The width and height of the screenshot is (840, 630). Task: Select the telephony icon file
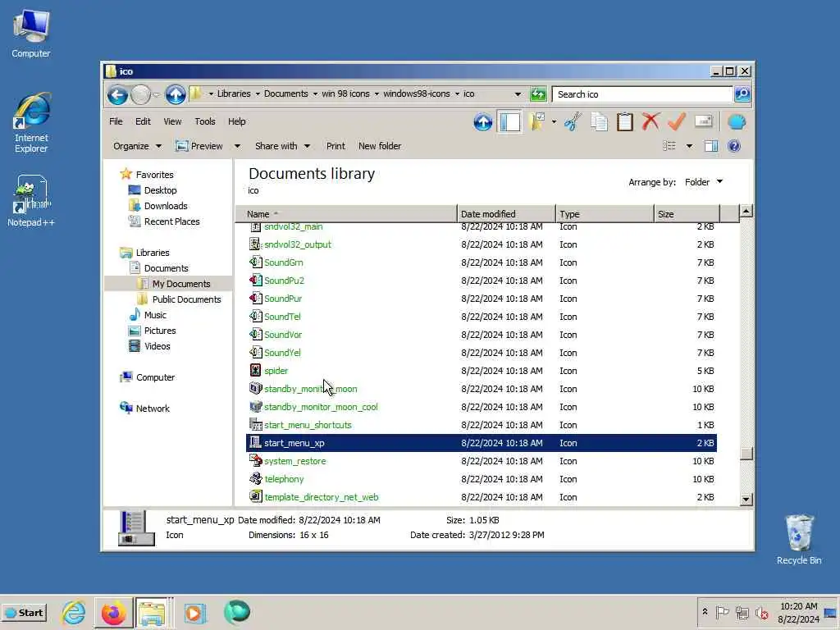[x=481, y=479]
